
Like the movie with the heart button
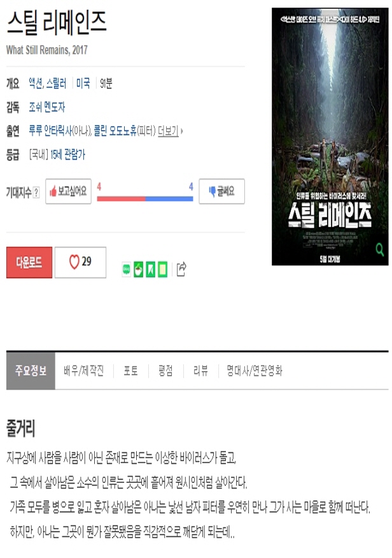click(x=80, y=262)
